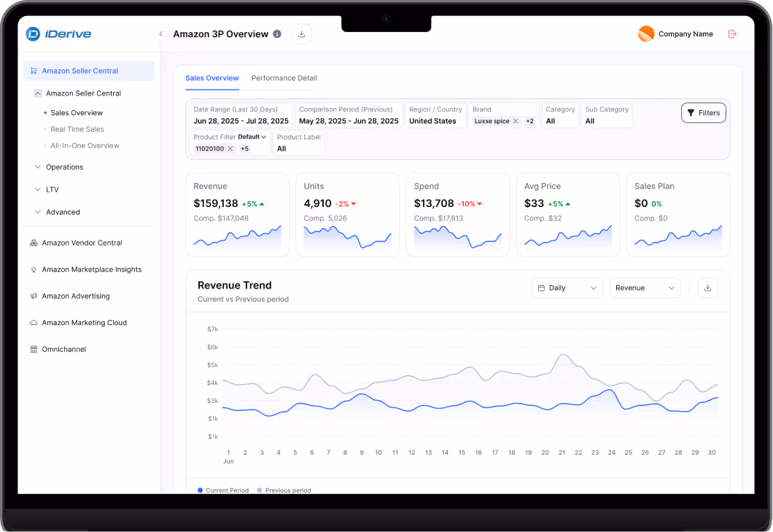Click the Omnichannel store icon
This screenshot has height=532, width=773.
pyautogui.click(x=32, y=349)
